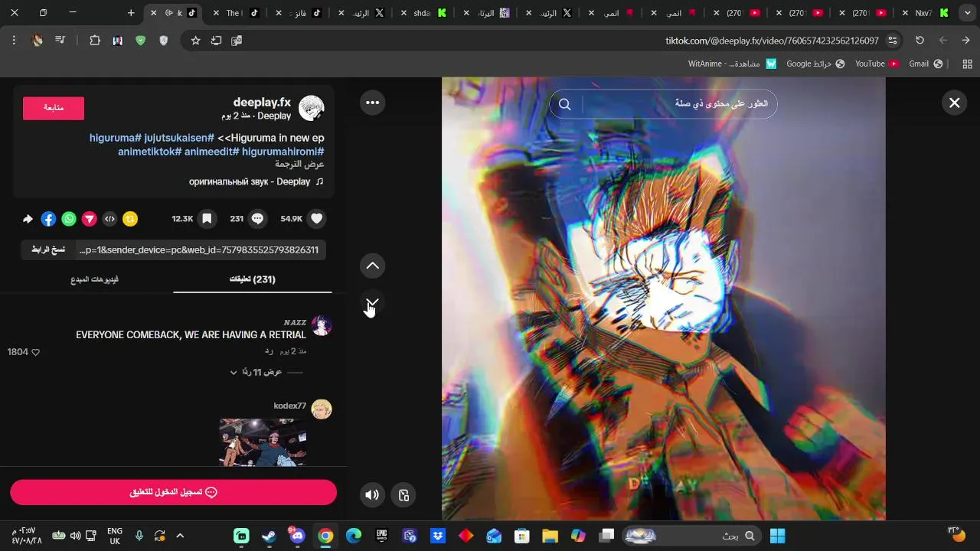Open the #jujutsukaisen hashtag
This screenshot has width=980, height=551.
point(179,138)
